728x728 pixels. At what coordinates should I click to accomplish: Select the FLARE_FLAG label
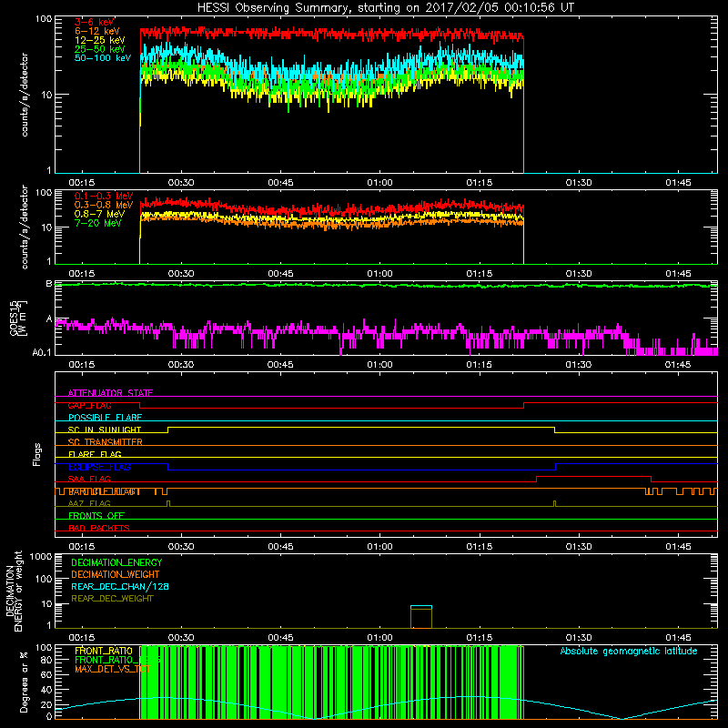(x=95, y=454)
